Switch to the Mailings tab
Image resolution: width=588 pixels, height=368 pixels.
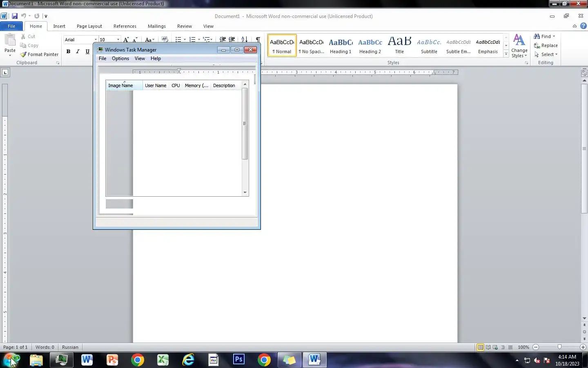157,26
